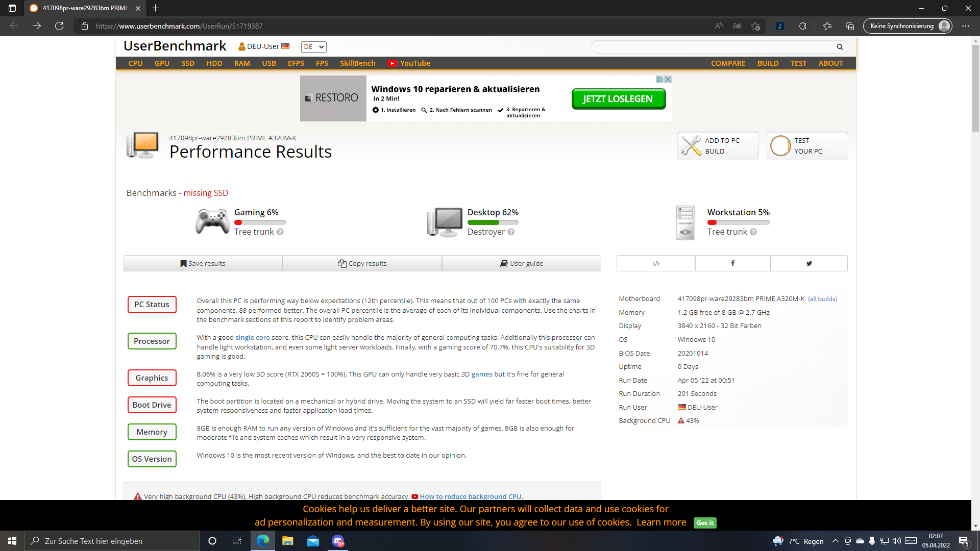Refresh the page in browser toolbar
Screen dimensions: 980x551
point(59,26)
